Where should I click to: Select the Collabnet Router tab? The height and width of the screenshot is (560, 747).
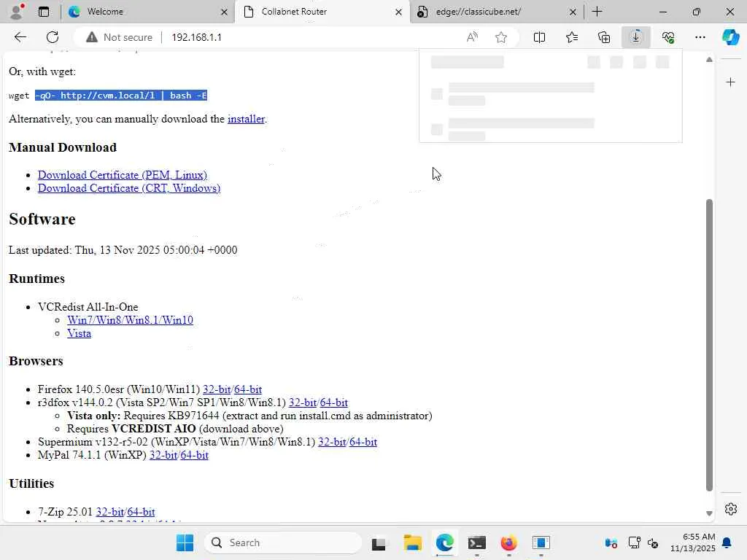[322, 12]
